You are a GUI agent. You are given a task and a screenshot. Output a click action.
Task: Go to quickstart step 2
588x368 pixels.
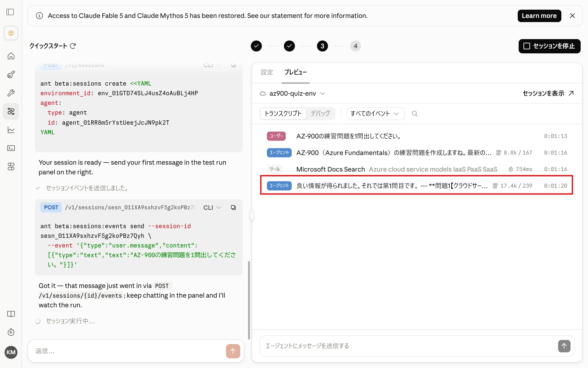tap(289, 46)
